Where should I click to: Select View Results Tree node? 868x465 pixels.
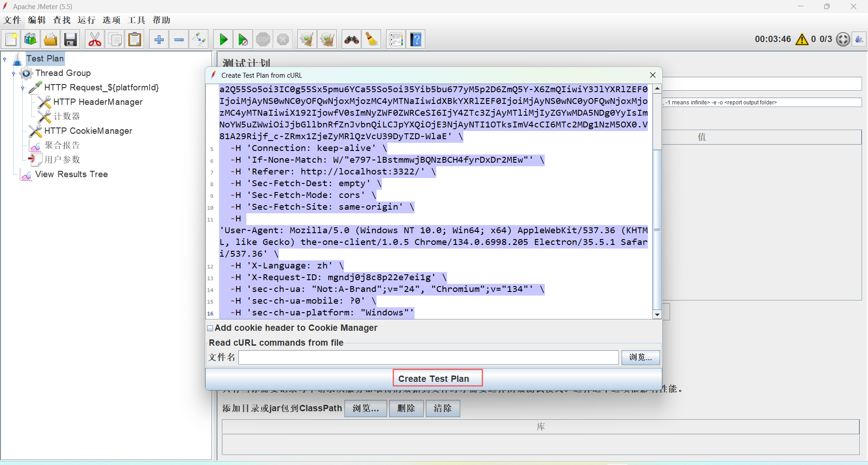pyautogui.click(x=71, y=174)
